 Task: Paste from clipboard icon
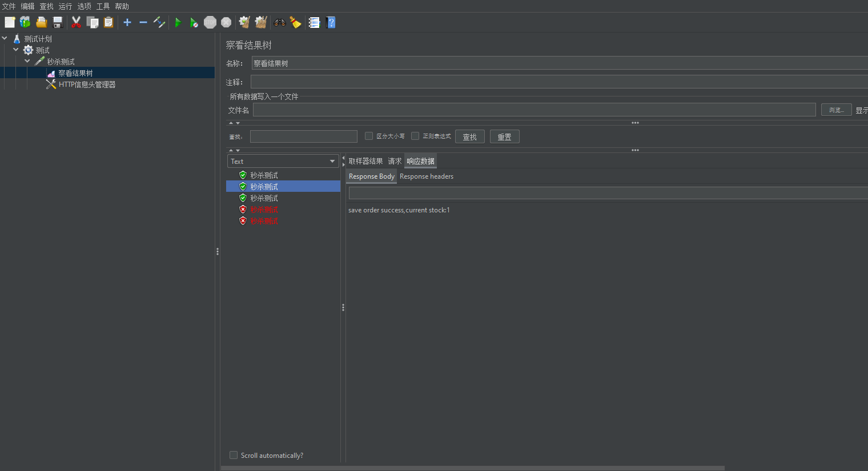[x=108, y=22]
